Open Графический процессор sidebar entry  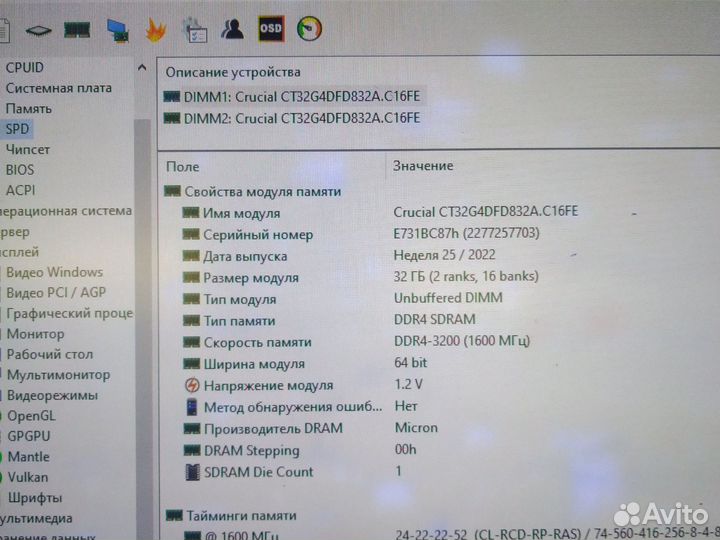tap(69, 313)
